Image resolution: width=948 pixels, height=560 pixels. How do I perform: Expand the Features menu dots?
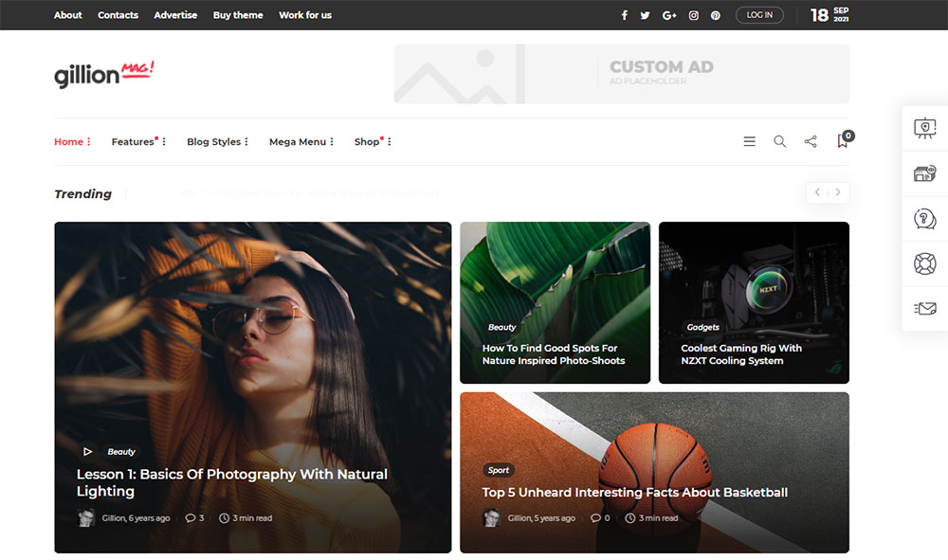pyautogui.click(x=164, y=141)
